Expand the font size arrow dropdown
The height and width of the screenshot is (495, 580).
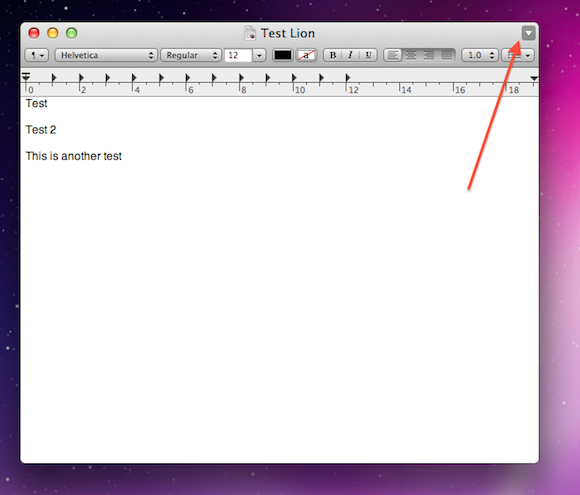pyautogui.click(x=259, y=55)
